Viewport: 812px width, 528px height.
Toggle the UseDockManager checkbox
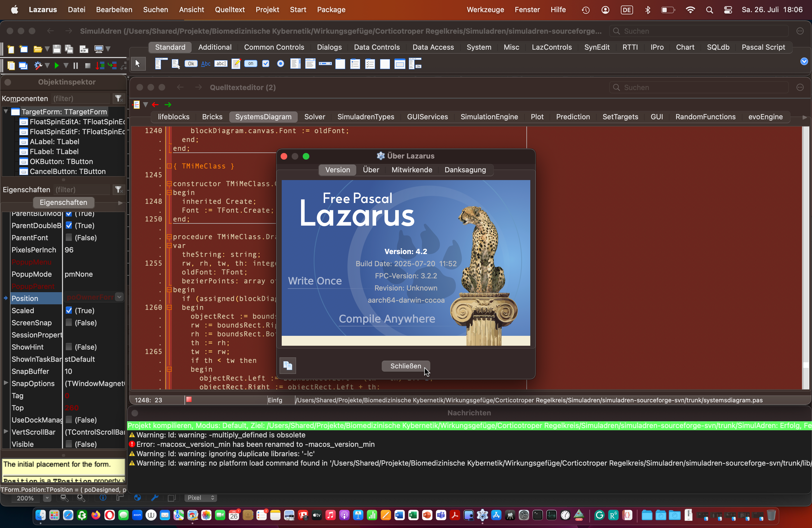click(x=69, y=420)
